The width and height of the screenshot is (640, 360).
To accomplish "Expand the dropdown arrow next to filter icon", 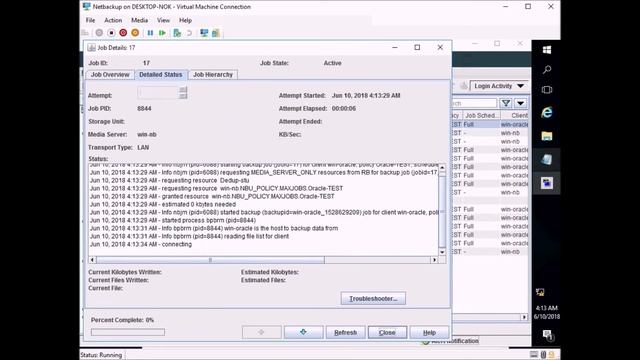I will pos(520,103).
